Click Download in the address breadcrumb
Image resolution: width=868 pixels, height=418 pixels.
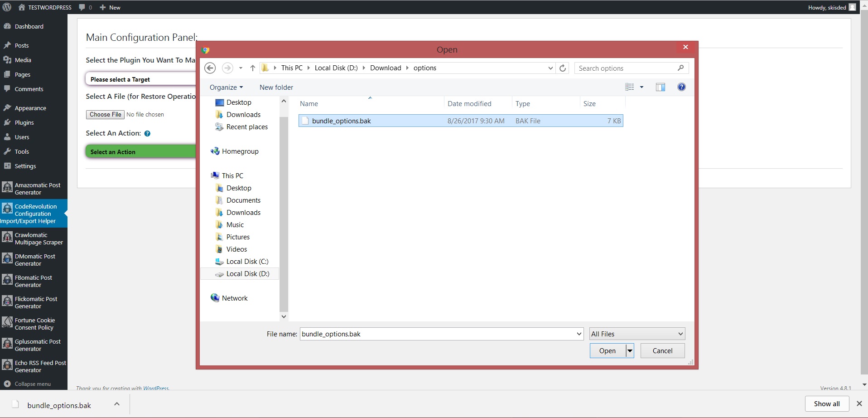click(x=386, y=68)
